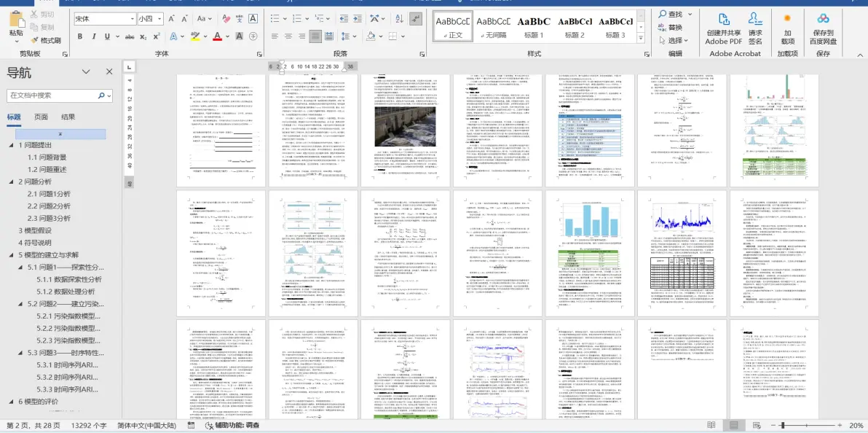Switch to 页面 tab in navigation pane
This screenshot has width=868, height=433.
[x=40, y=117]
